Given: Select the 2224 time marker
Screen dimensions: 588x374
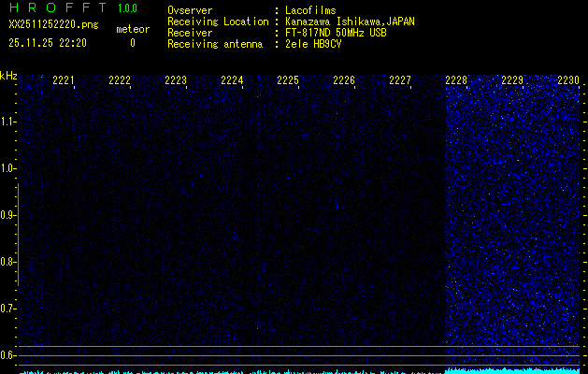Looking at the screenshot, I should pos(232,81).
